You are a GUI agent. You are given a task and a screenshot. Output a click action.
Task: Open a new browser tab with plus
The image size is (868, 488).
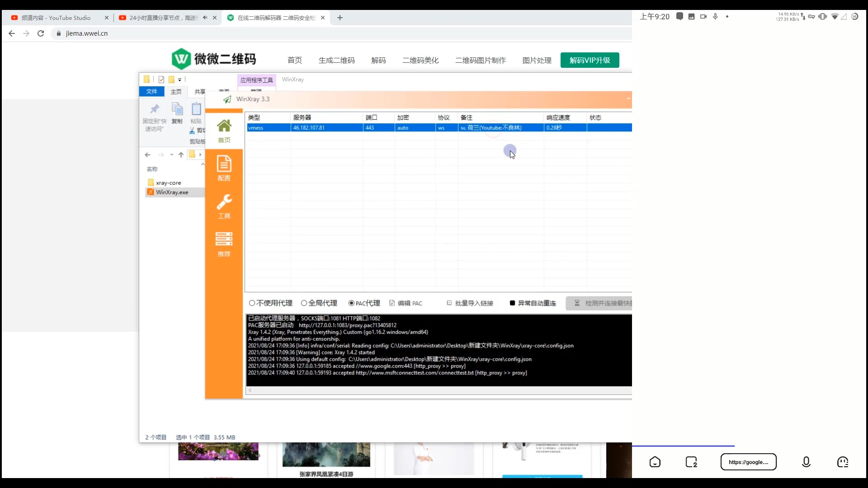pos(340,18)
